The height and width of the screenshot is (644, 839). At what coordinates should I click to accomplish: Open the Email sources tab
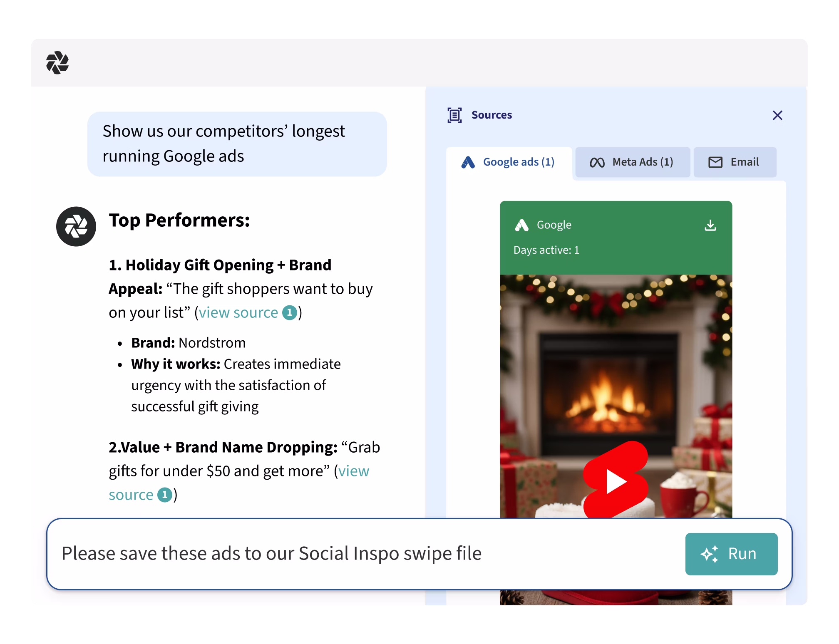(x=734, y=162)
